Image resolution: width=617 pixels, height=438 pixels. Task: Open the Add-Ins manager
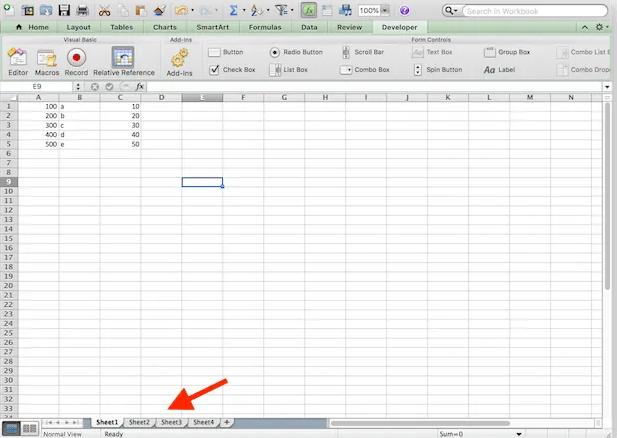(x=179, y=62)
